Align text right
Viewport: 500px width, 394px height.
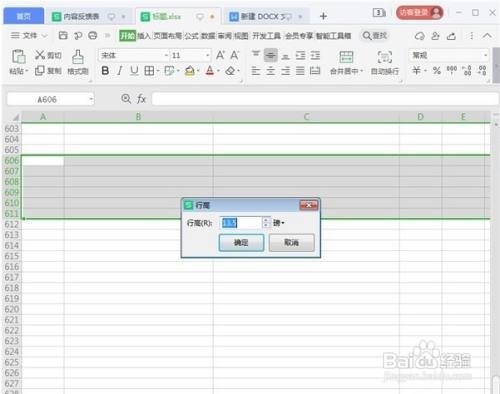coord(285,71)
